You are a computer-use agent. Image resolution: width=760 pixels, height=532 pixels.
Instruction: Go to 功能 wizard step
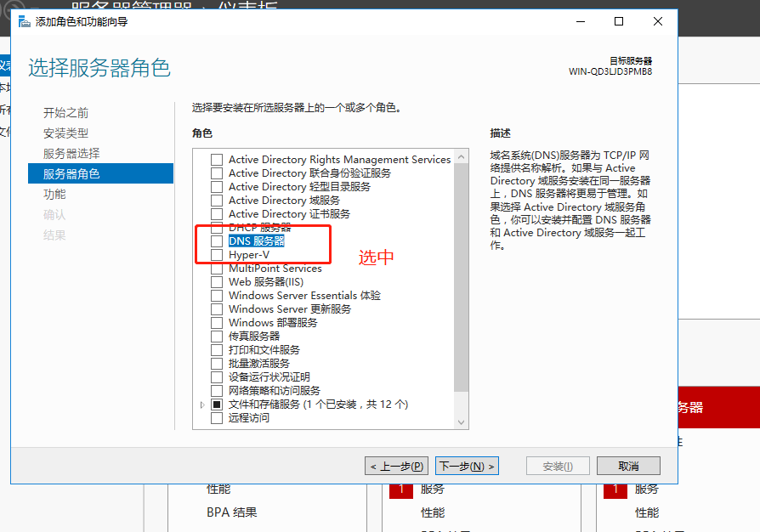coord(54,195)
